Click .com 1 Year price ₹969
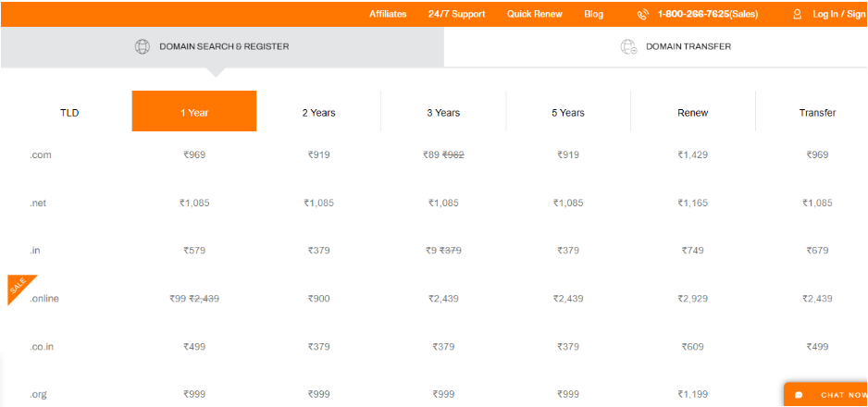Viewport: 868px width, 407px height. point(194,154)
